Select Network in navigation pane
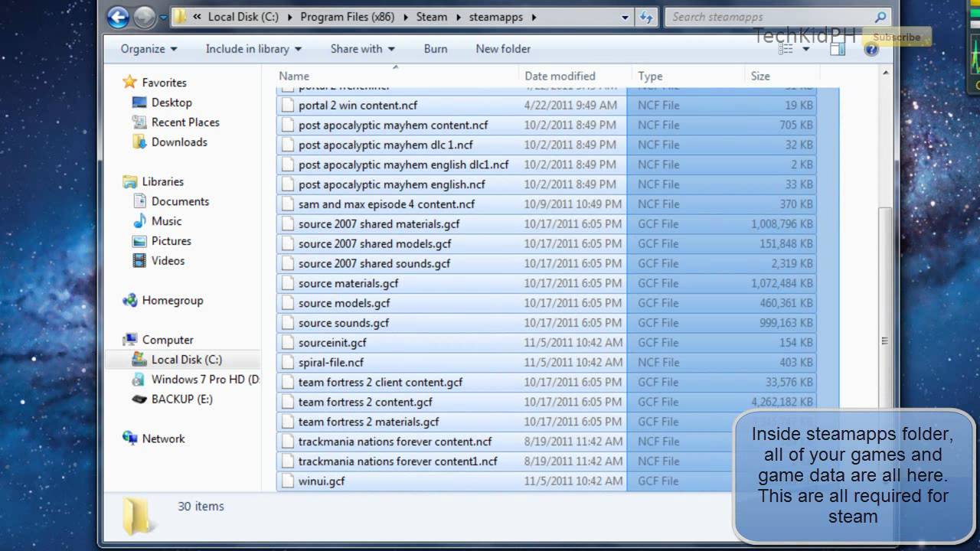 tap(163, 439)
